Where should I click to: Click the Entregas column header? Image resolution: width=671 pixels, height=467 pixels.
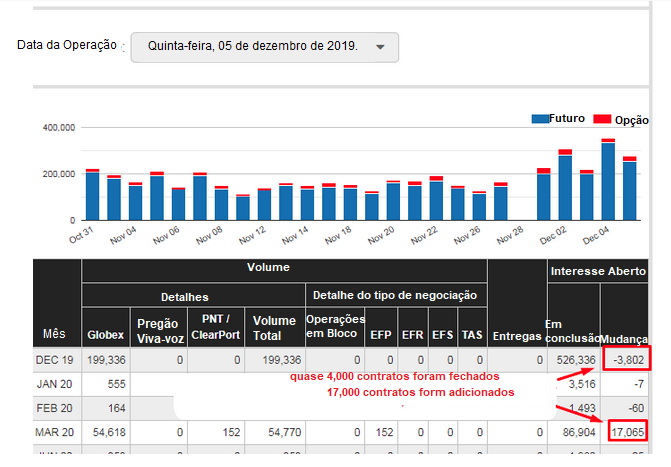tap(517, 336)
